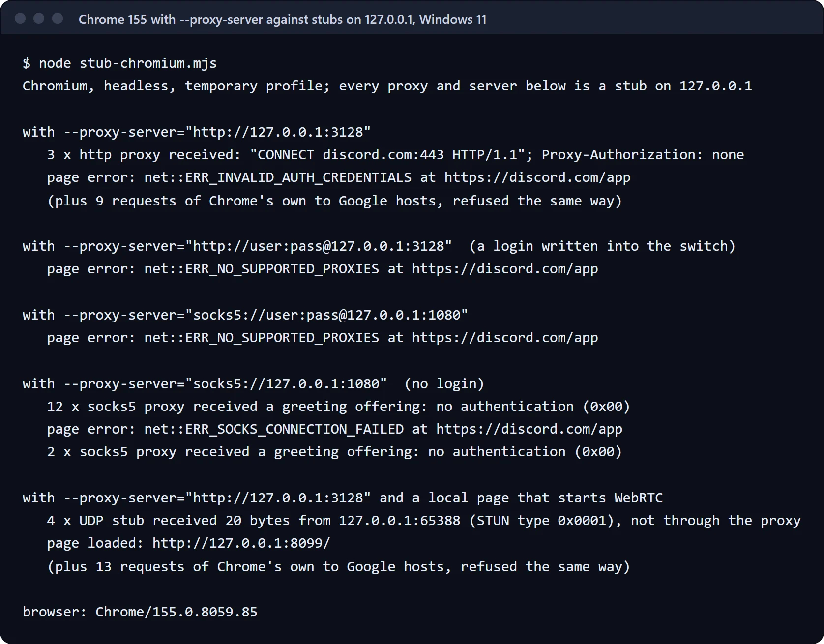824x644 pixels.
Task: Click the line '3 x http proxy received: CONNECT discord.com:443'
Action: [x=395, y=155]
